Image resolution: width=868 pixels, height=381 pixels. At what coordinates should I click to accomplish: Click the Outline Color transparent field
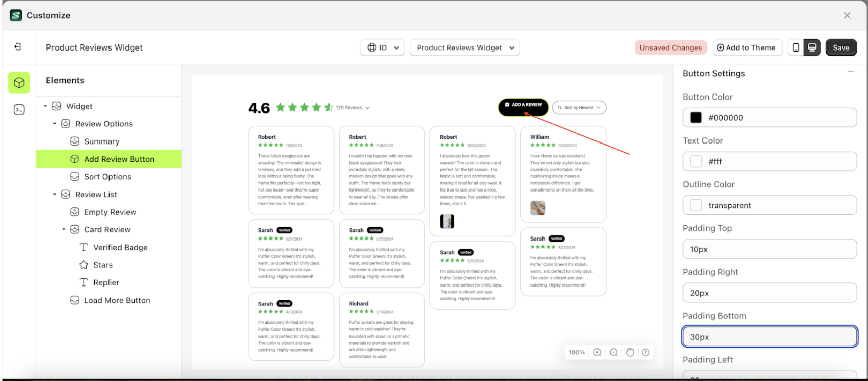[770, 205]
